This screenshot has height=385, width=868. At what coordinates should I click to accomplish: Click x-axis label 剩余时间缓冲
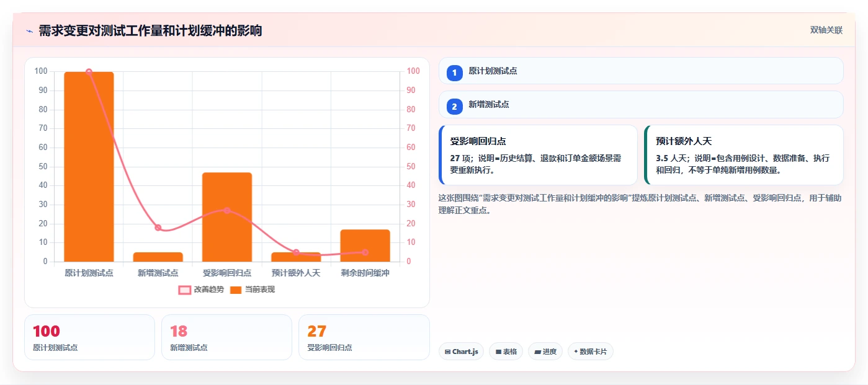[365, 273]
